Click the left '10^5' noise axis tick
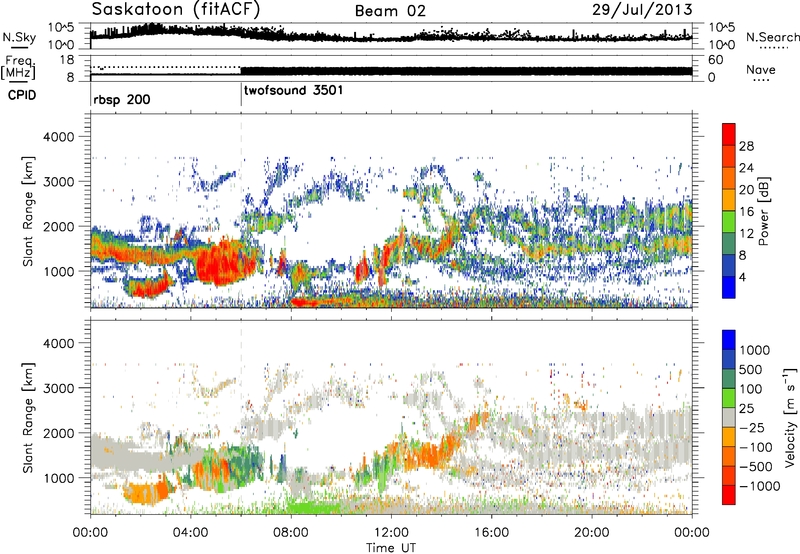Image resolution: width=800 pixels, height=554 pixels. tap(62, 27)
